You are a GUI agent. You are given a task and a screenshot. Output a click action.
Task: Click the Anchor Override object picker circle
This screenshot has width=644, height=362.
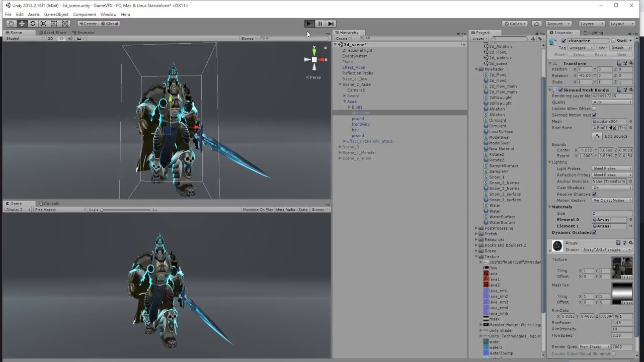pos(630,182)
